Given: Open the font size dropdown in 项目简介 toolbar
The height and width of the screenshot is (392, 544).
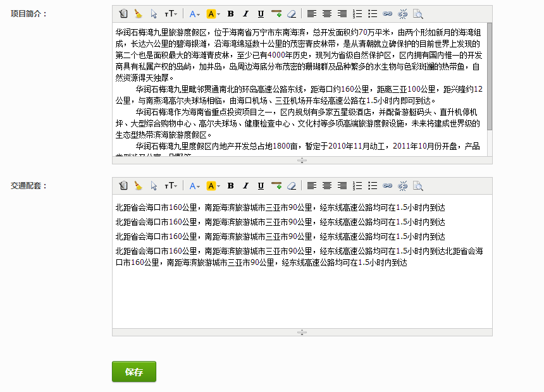Looking at the screenshot, I should [x=171, y=14].
